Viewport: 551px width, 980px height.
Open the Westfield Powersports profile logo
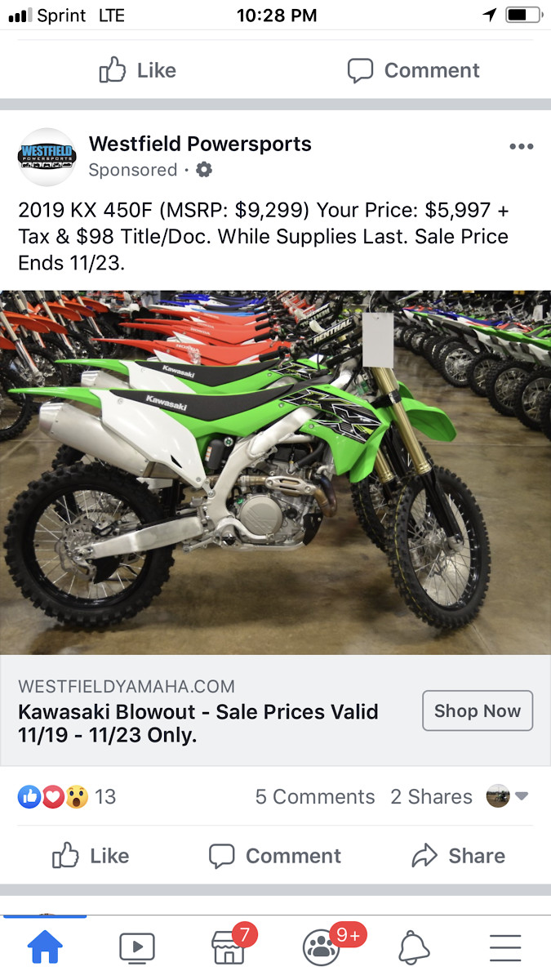point(47,157)
